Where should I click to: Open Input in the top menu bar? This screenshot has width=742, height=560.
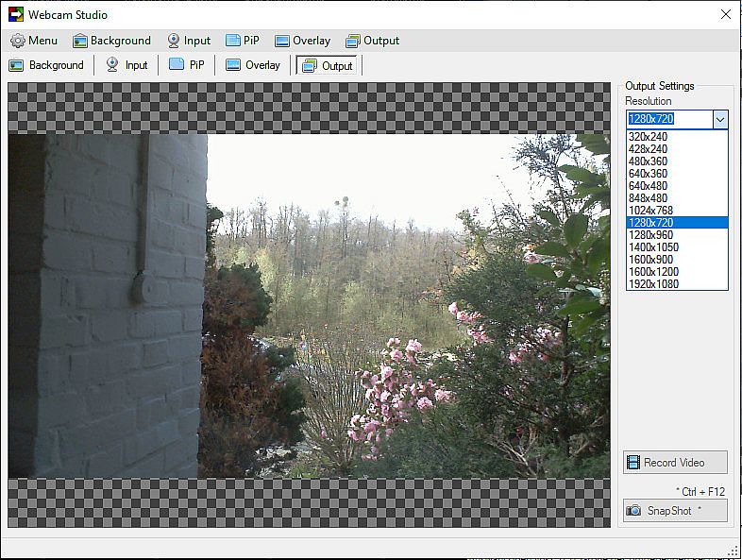[189, 41]
